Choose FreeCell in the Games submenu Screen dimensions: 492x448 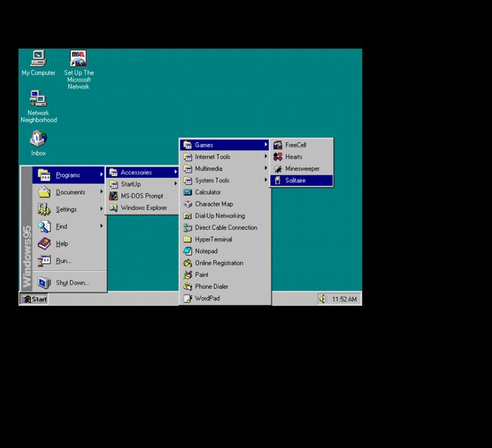pos(301,145)
